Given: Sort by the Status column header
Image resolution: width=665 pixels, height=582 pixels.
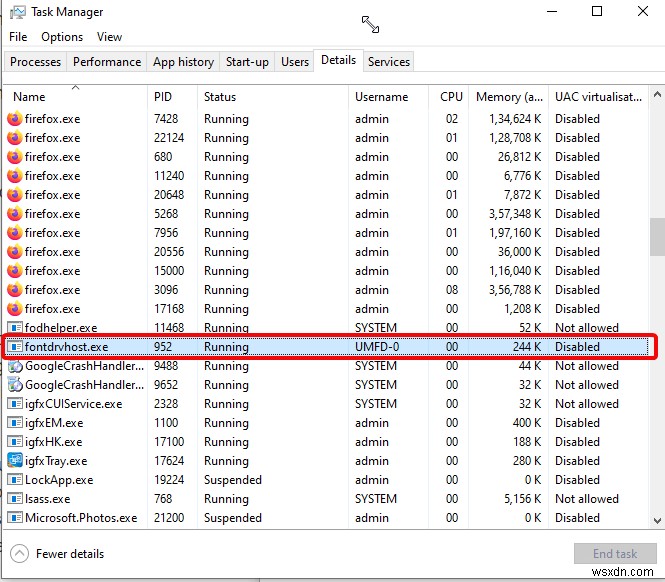Looking at the screenshot, I should [x=273, y=97].
